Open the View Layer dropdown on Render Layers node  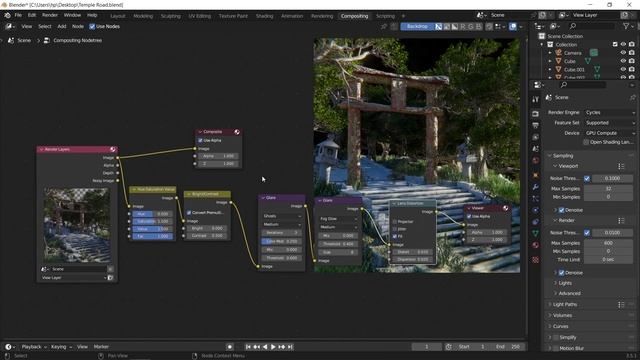coord(73,278)
